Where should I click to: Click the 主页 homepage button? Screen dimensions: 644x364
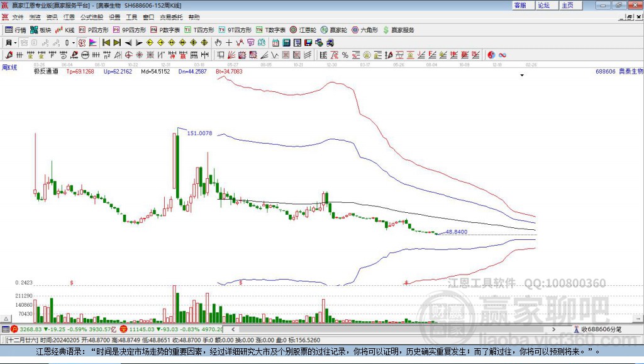[570, 5]
